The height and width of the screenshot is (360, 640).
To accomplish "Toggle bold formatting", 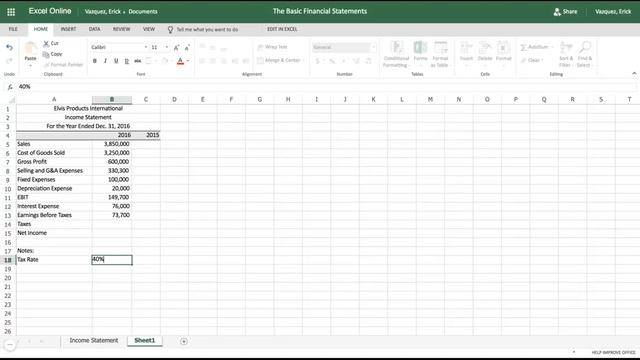I will click(95, 61).
